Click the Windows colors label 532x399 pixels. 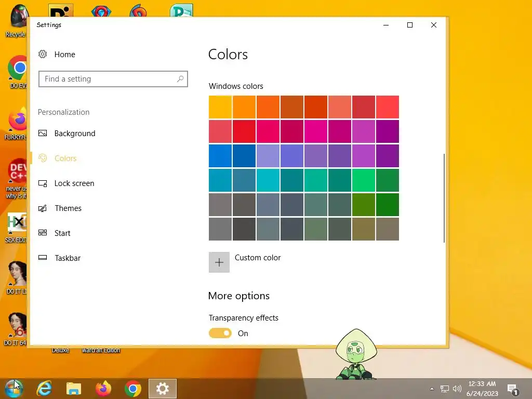tap(236, 86)
